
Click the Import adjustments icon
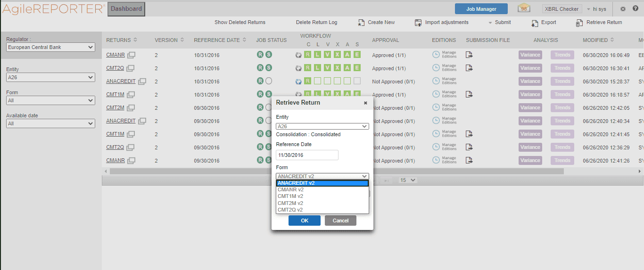[418, 23]
